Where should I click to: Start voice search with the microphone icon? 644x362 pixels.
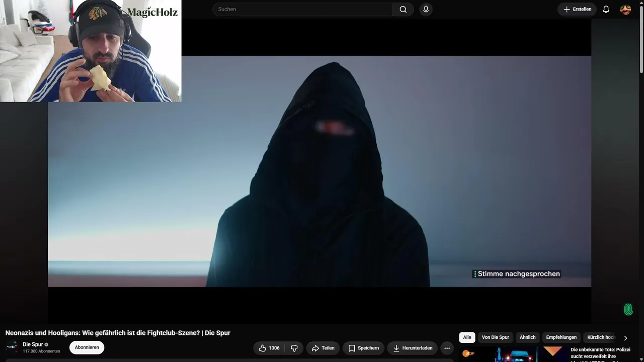[426, 10]
